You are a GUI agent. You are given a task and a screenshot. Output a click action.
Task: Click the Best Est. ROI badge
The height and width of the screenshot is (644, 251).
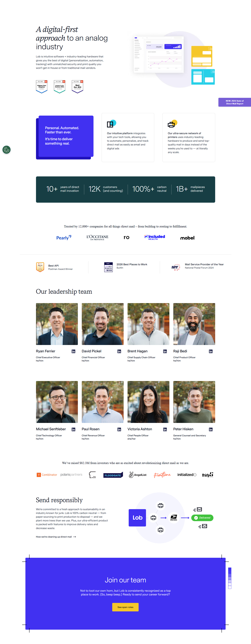77,87
